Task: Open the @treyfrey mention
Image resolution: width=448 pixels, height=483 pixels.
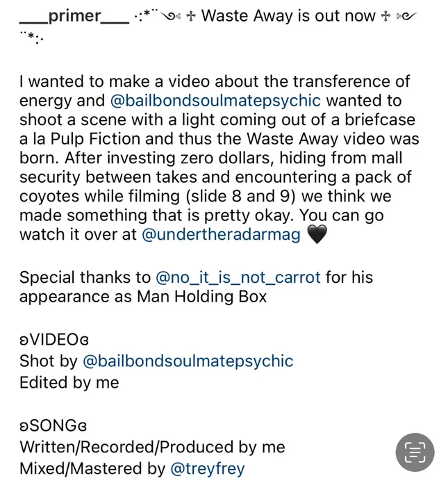Action: tap(208, 468)
